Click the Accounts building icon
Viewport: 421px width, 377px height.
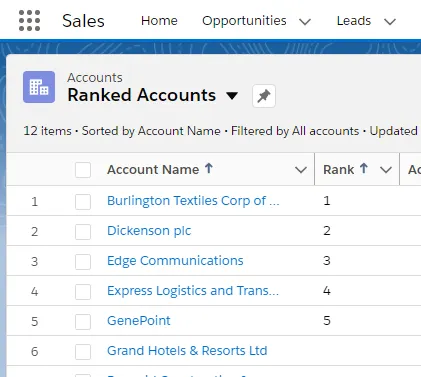pyautogui.click(x=39, y=87)
